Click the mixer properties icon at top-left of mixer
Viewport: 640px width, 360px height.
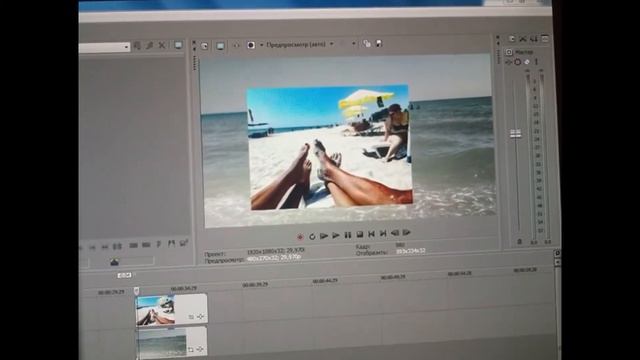pyautogui.click(x=512, y=39)
